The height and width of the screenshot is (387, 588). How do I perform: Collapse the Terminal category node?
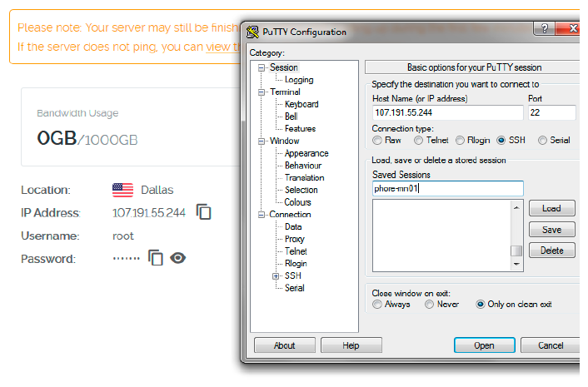pyautogui.click(x=262, y=92)
